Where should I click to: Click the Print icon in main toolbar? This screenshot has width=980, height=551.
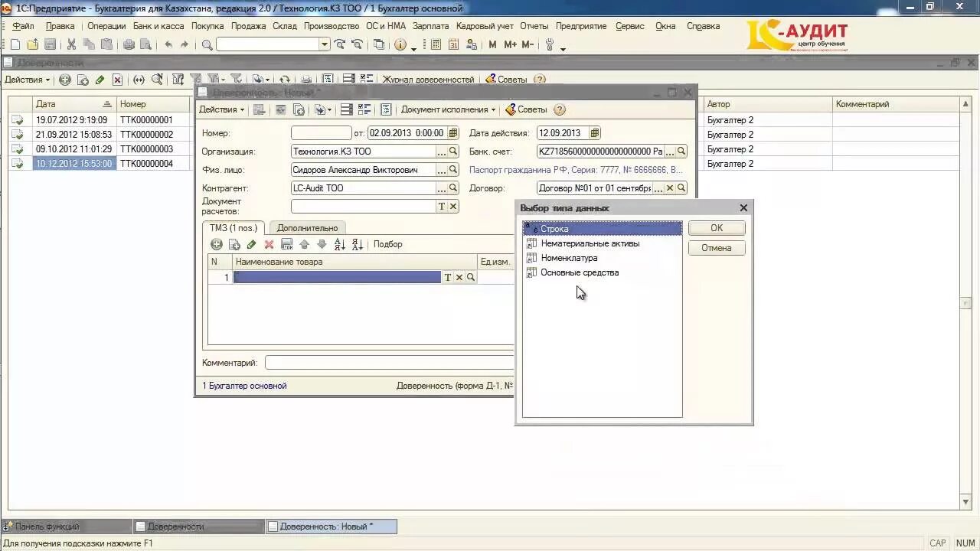pos(129,44)
